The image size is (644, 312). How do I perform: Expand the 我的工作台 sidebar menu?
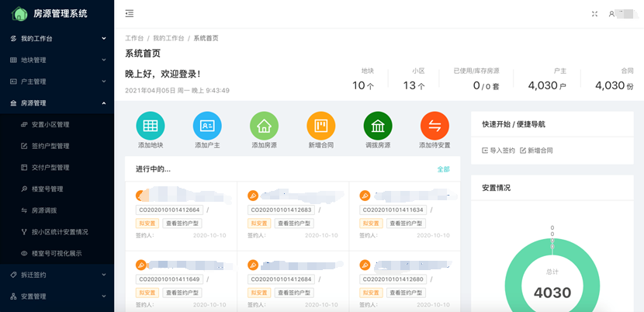57,38
